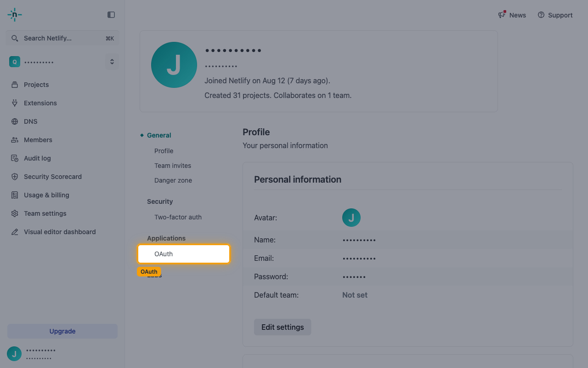Click the Audit log icon

click(x=15, y=158)
